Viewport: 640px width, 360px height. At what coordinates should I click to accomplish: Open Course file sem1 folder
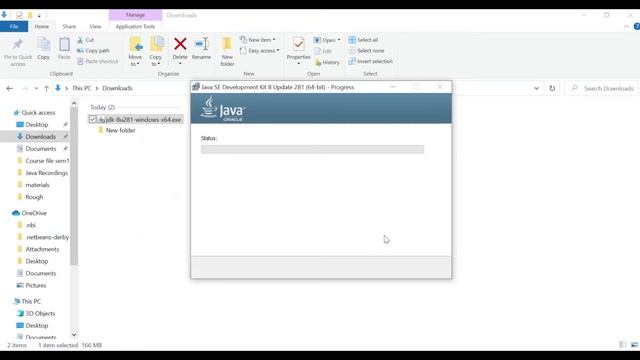[47, 161]
